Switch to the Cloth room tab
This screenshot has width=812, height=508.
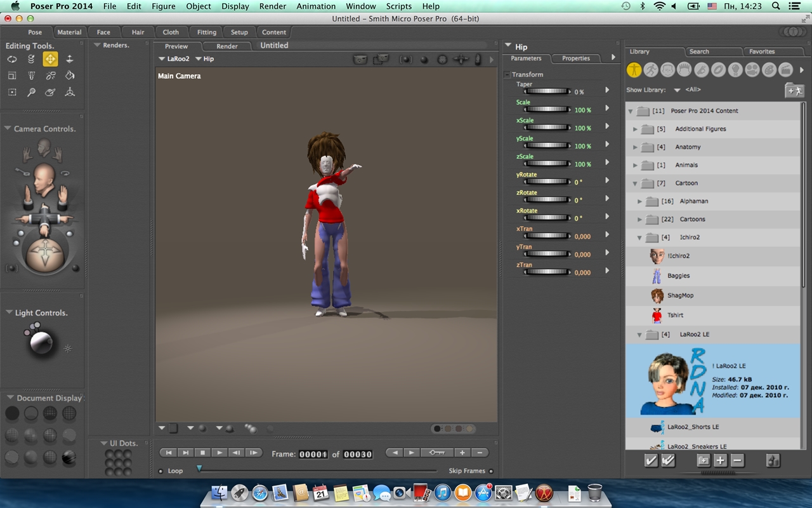[x=171, y=32]
